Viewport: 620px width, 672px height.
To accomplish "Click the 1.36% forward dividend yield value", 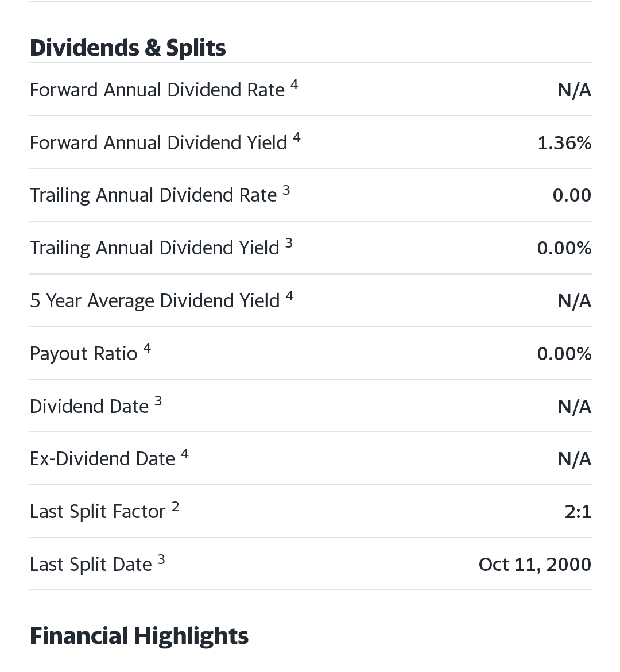I will (x=564, y=143).
